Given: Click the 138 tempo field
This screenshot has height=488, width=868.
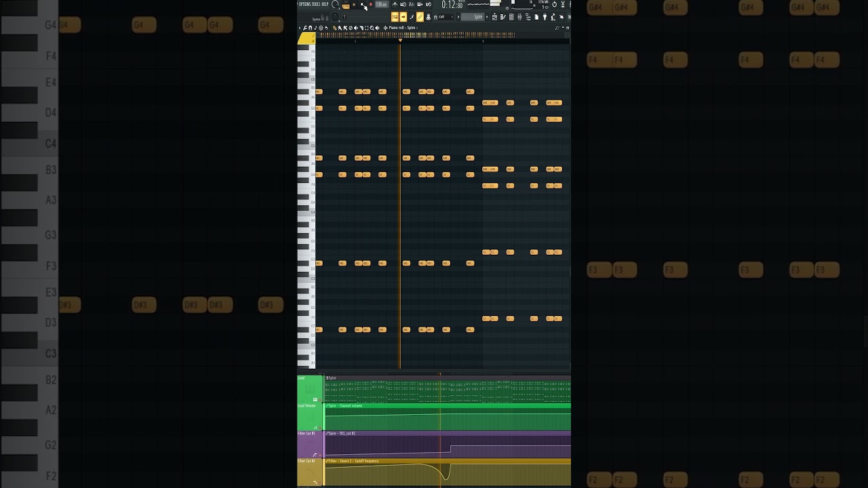Looking at the screenshot, I should [x=382, y=4].
